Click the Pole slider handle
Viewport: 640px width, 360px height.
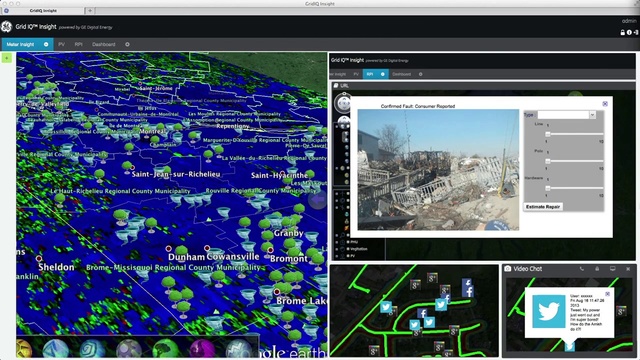coord(548,161)
